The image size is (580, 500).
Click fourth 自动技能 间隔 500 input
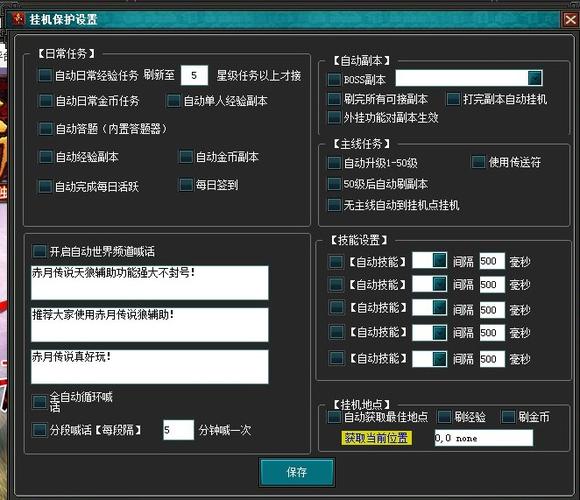[492, 333]
